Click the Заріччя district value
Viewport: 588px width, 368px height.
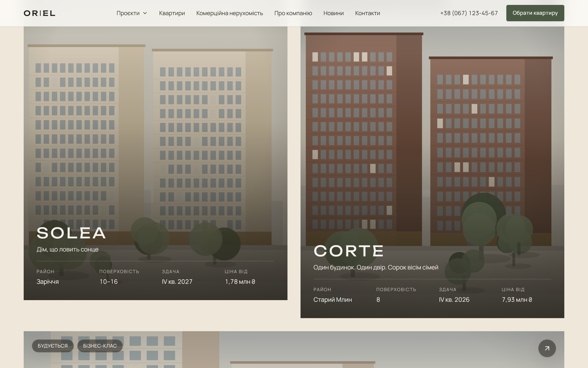[48, 282]
